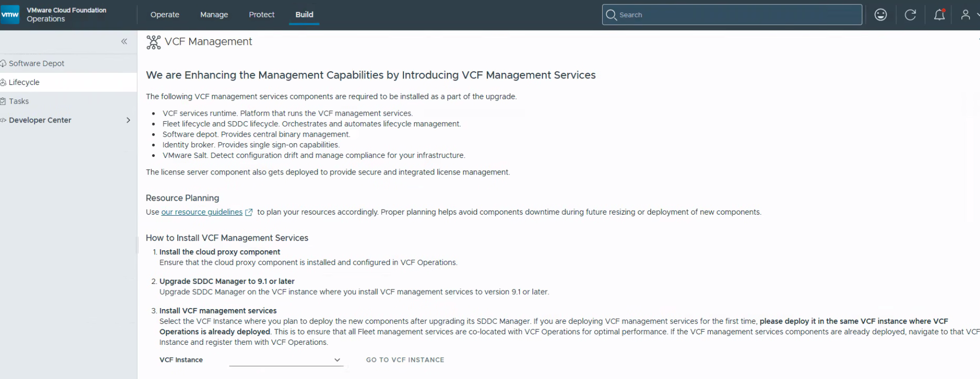Select the Build tab
Image resolution: width=980 pixels, height=379 pixels.
pyautogui.click(x=304, y=15)
